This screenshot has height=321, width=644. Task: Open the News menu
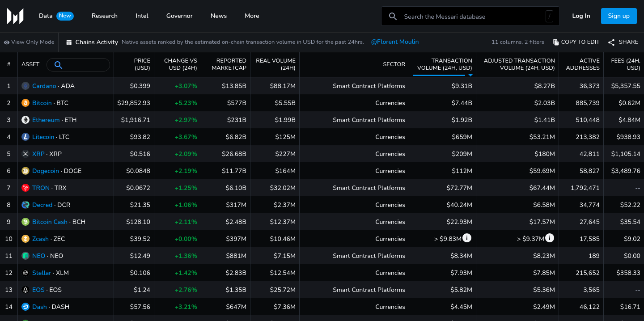tap(219, 16)
